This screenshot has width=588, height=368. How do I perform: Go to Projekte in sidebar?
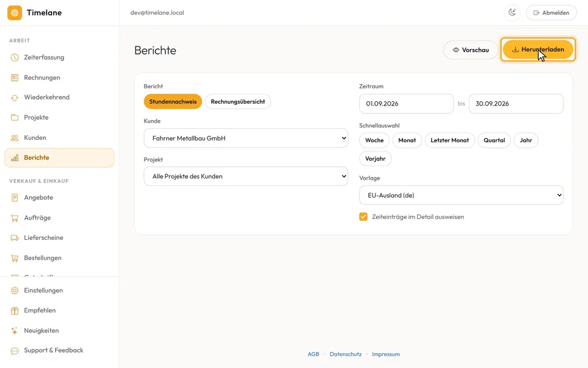(59, 118)
